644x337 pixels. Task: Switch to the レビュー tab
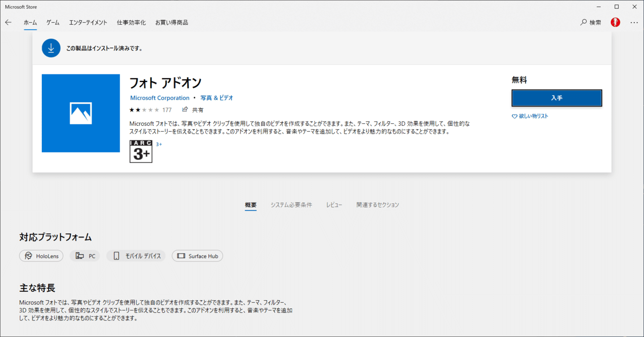pos(334,205)
